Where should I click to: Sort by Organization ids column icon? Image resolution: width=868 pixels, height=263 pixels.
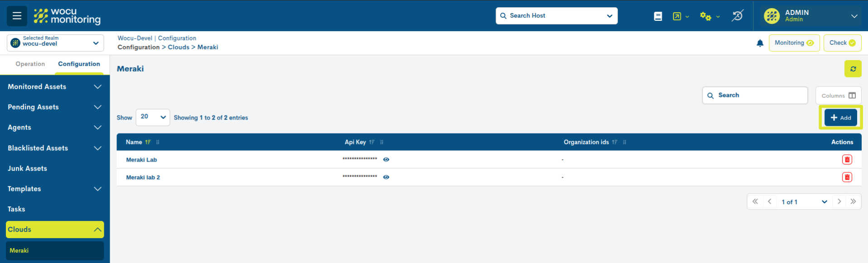pyautogui.click(x=614, y=142)
